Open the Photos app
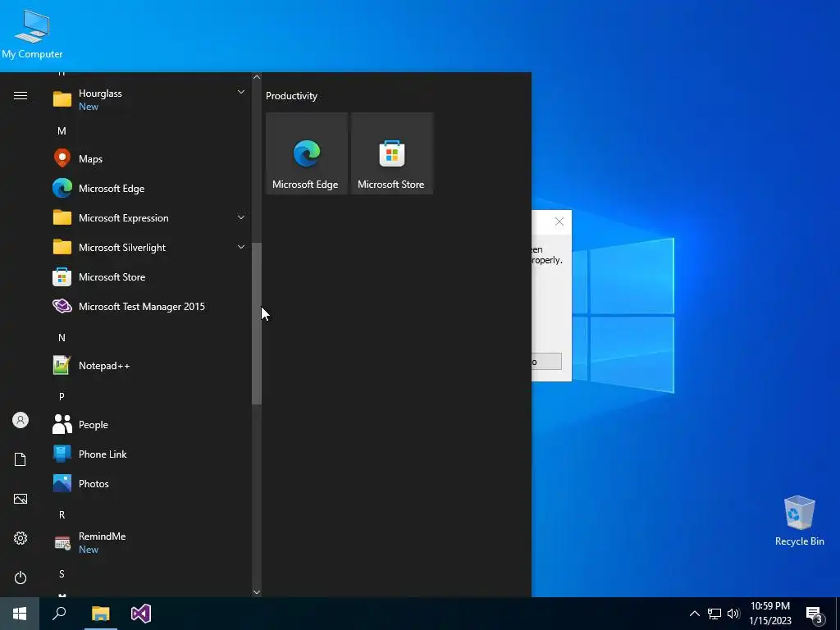Image resolution: width=840 pixels, height=630 pixels. tap(149, 483)
